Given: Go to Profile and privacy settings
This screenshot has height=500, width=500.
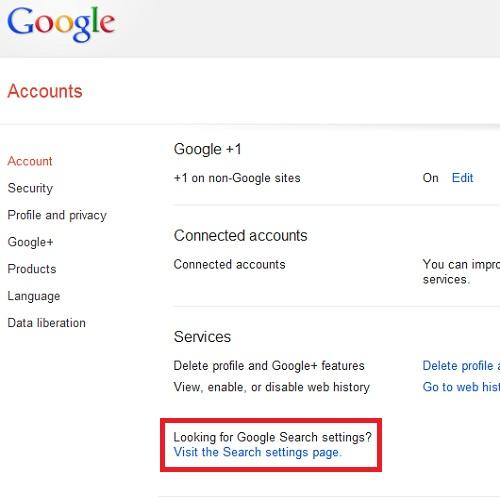Looking at the screenshot, I should tap(57, 215).
